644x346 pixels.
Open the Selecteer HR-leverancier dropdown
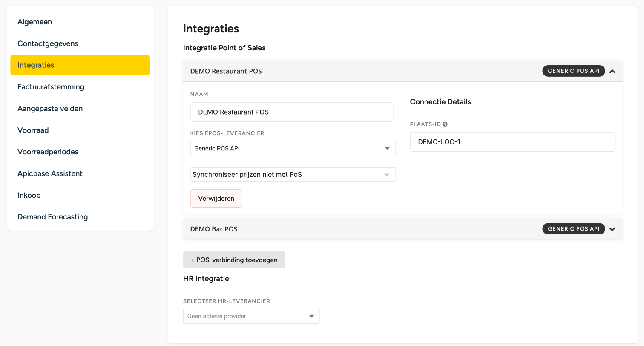[x=251, y=316]
